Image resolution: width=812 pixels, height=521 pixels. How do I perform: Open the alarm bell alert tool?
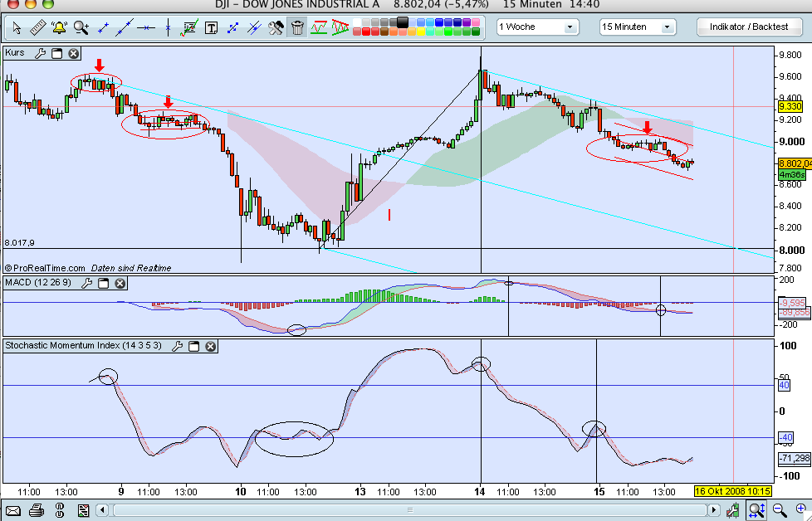point(59,27)
